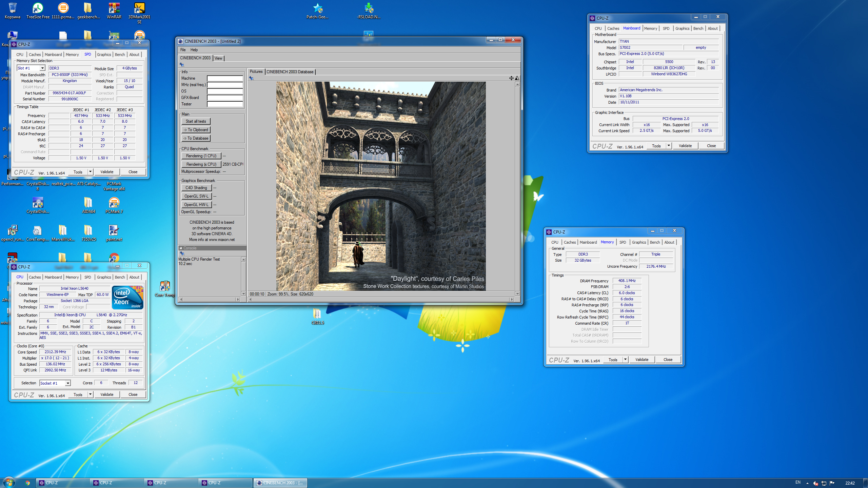Click the pin icon below CINEBENCH 2003 tab
Screen dimensions: 868x488
pos(182,64)
